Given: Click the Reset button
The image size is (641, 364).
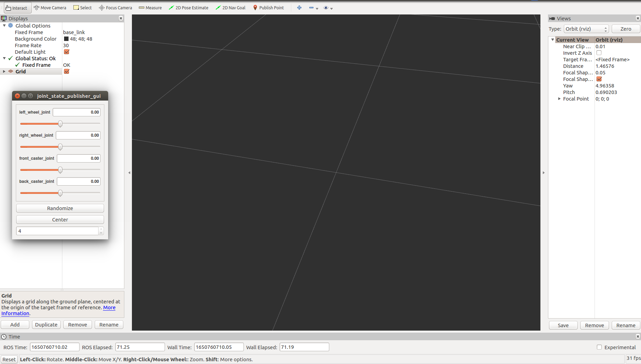Looking at the screenshot, I should tap(9, 359).
